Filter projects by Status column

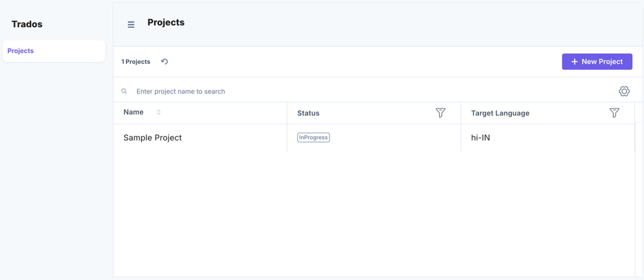440,113
